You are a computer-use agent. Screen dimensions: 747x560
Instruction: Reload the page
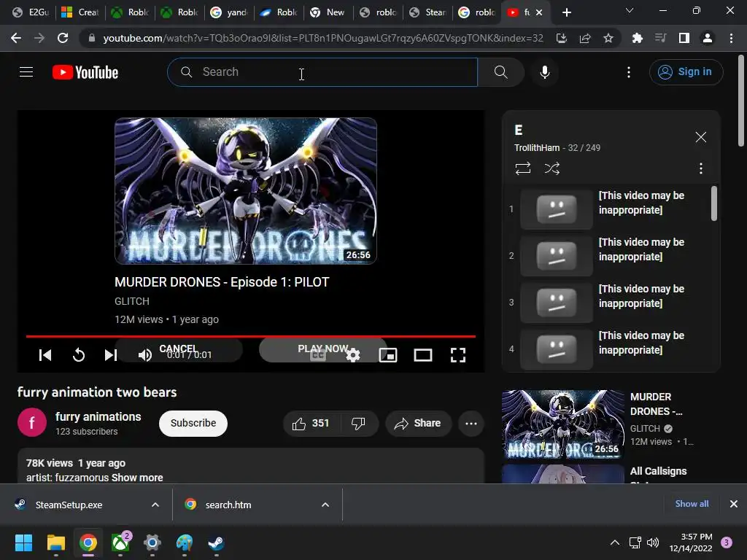point(63,38)
